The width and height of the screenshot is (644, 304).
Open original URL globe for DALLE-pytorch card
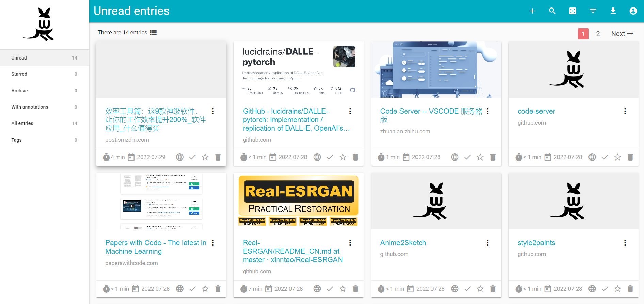pos(317,157)
